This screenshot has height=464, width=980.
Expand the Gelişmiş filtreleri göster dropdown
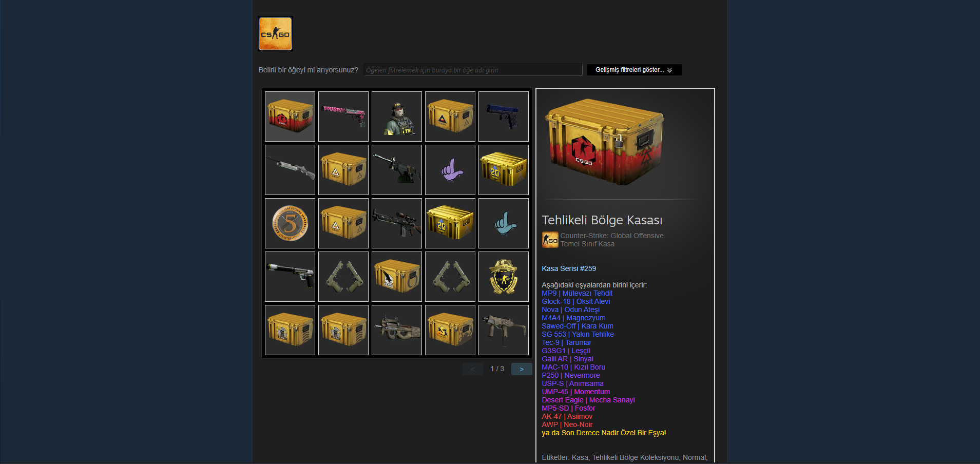click(634, 70)
